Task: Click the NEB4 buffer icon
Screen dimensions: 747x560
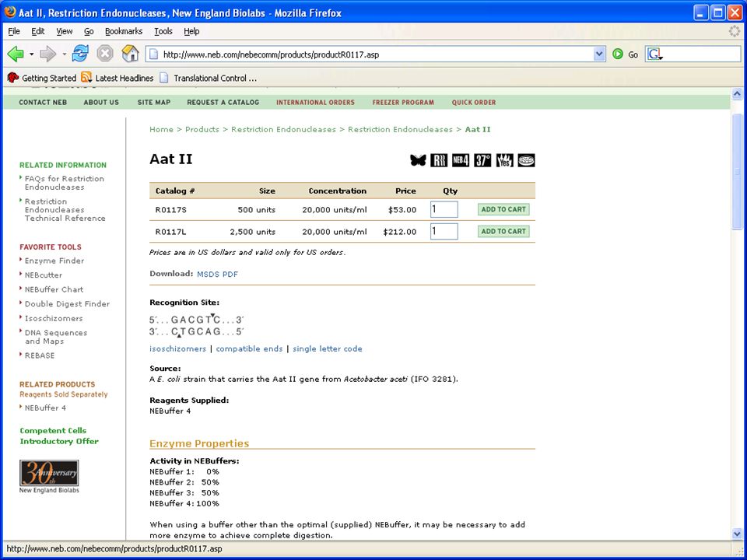Action: coord(461,160)
